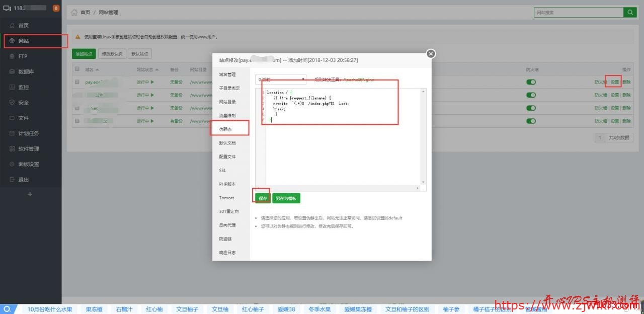
Task: Open the monitoring icon in the sidebar
Action: coord(12,87)
